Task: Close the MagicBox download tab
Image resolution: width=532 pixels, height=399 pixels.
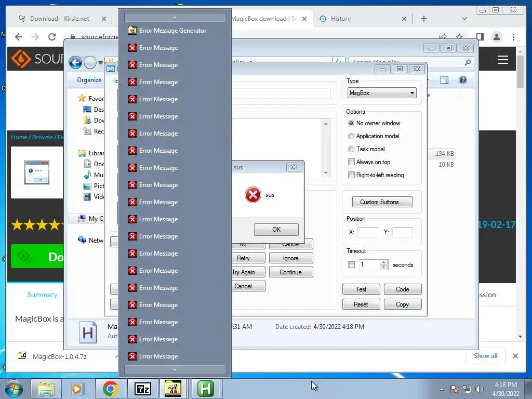Action: pyautogui.click(x=304, y=19)
